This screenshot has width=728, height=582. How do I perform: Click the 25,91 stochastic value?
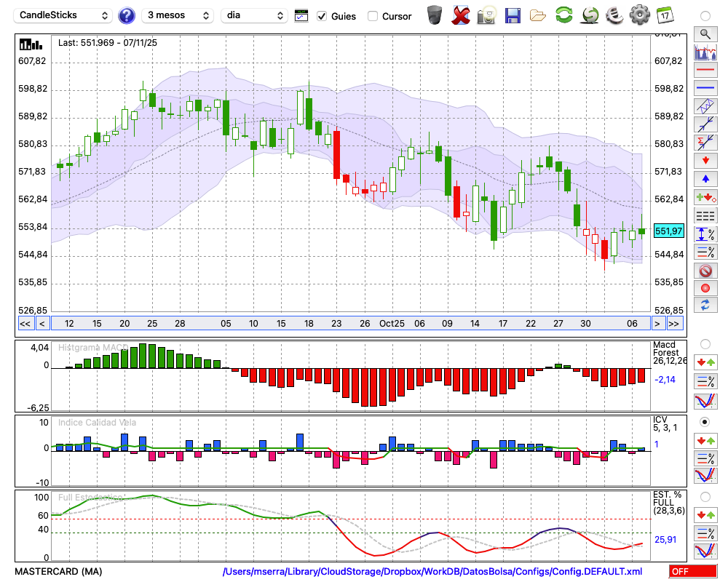(665, 540)
